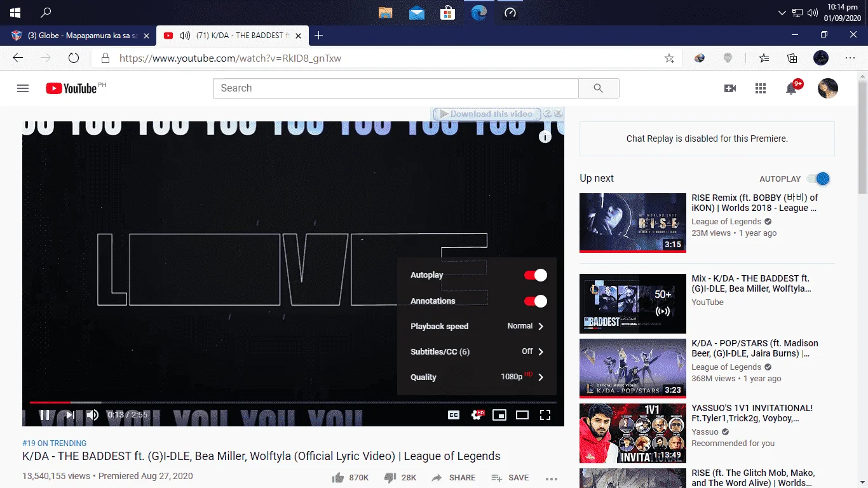
Task: Open the RISE Remix video thumbnail
Action: (633, 222)
